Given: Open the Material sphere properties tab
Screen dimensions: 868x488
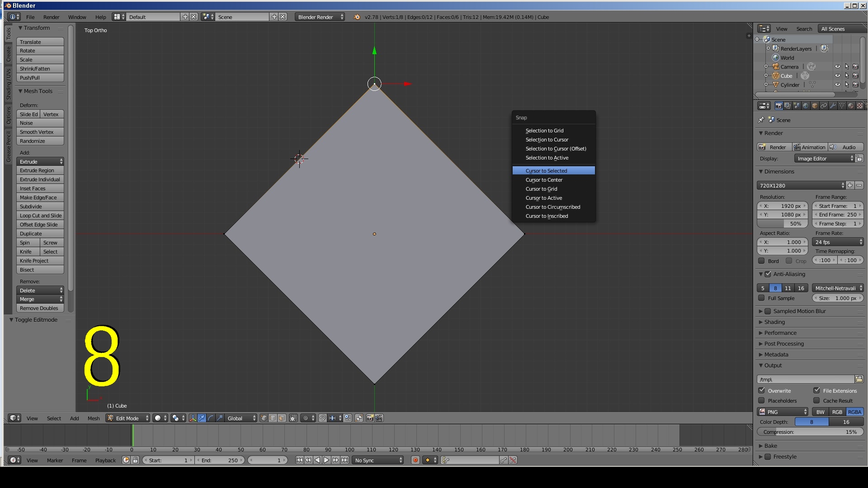Looking at the screenshot, I should tap(851, 106).
